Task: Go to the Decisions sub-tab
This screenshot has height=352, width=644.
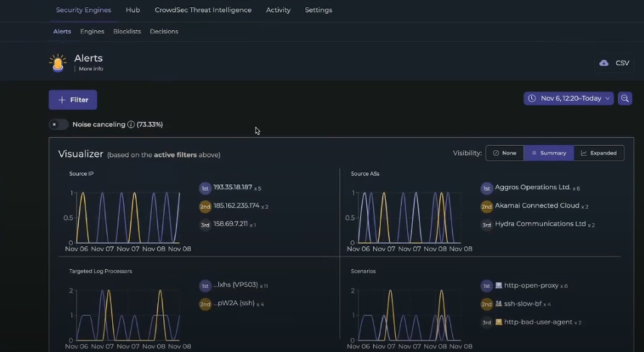Action: [x=164, y=31]
